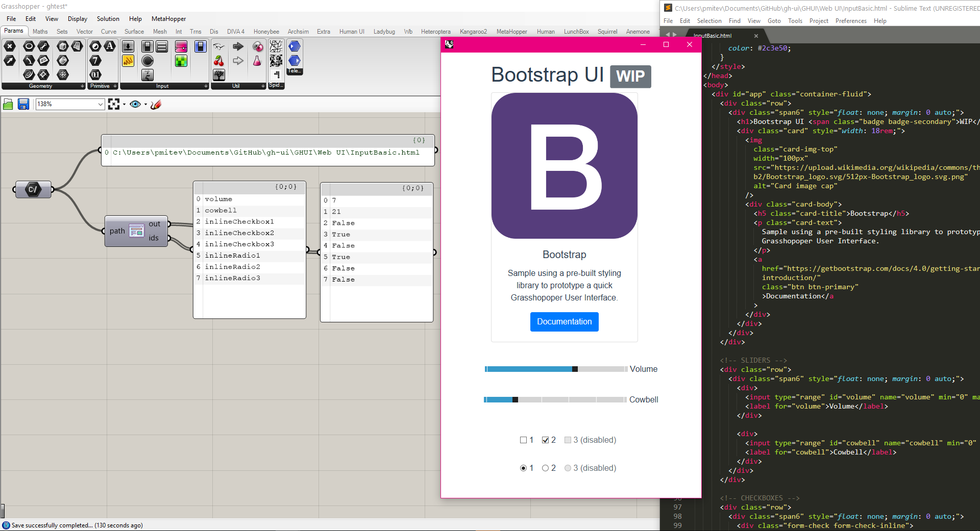Close the InputBasic.html Sublime tab
The image size is (980, 531).
[756, 36]
